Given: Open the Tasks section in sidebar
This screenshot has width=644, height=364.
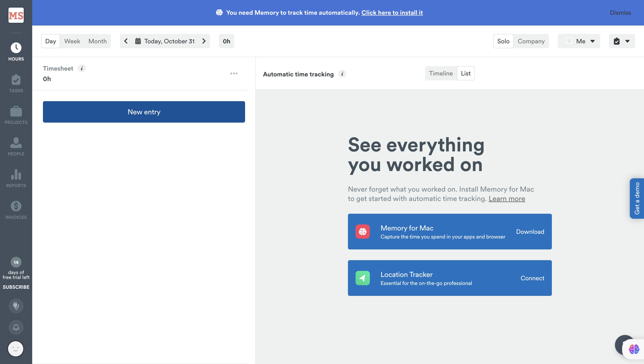Looking at the screenshot, I should pyautogui.click(x=16, y=84).
